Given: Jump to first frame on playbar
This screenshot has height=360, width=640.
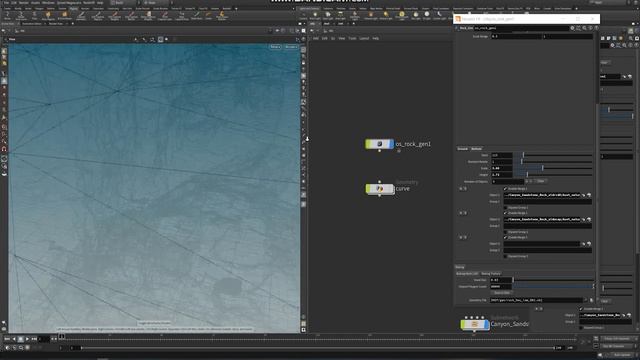Looking at the screenshot, I should pos(7,339).
